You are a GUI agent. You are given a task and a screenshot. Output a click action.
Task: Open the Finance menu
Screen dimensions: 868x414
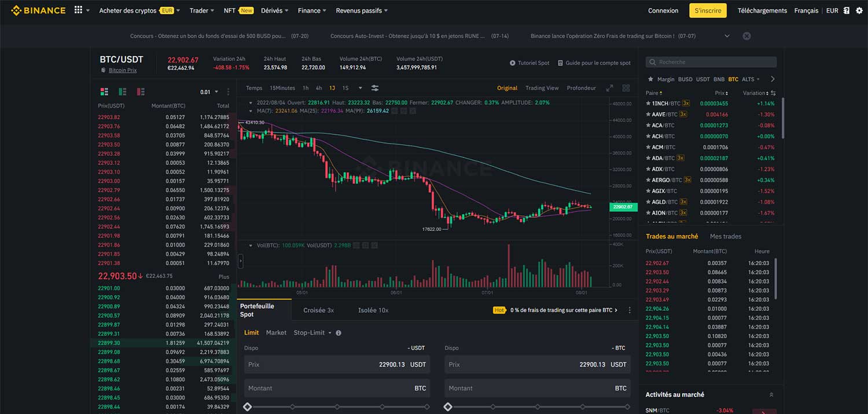(312, 10)
